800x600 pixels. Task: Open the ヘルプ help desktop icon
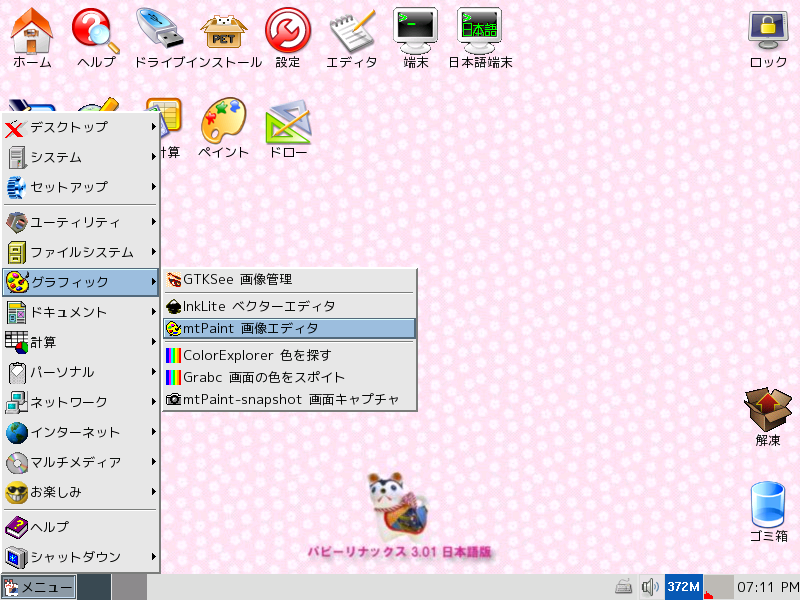point(96,30)
